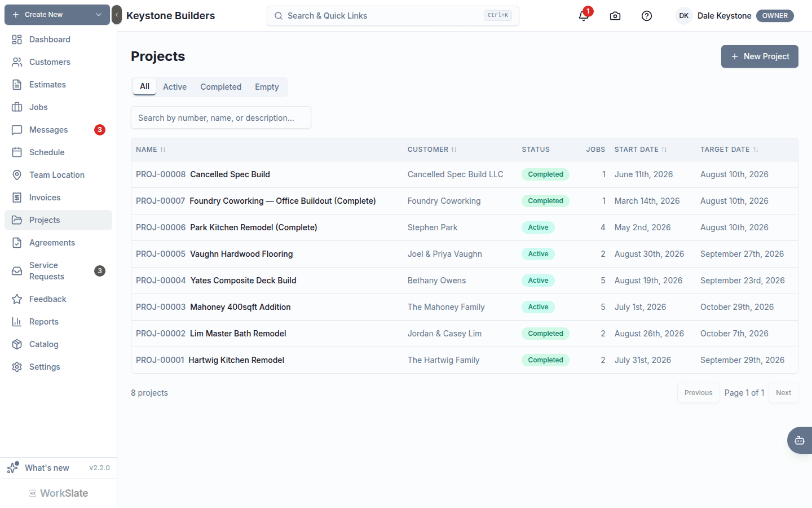The width and height of the screenshot is (812, 508).
Task: Sort table by Start Date column
Action: tap(641, 150)
